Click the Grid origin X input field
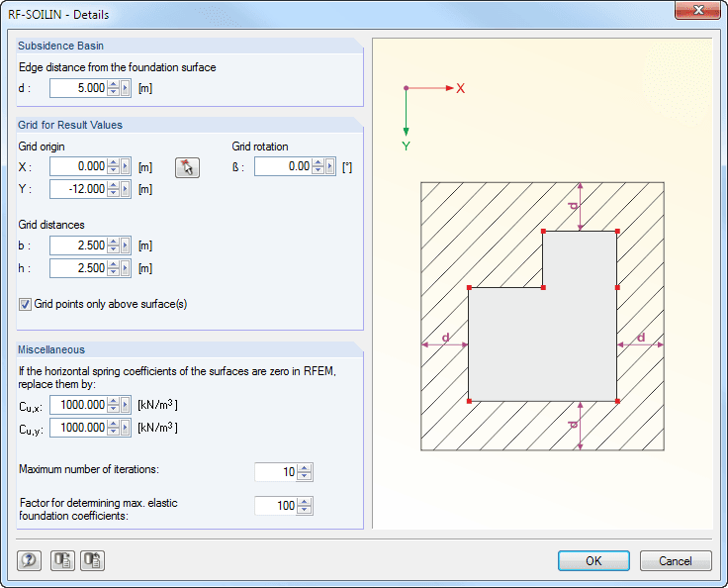The width and height of the screenshot is (728, 588). (78, 166)
